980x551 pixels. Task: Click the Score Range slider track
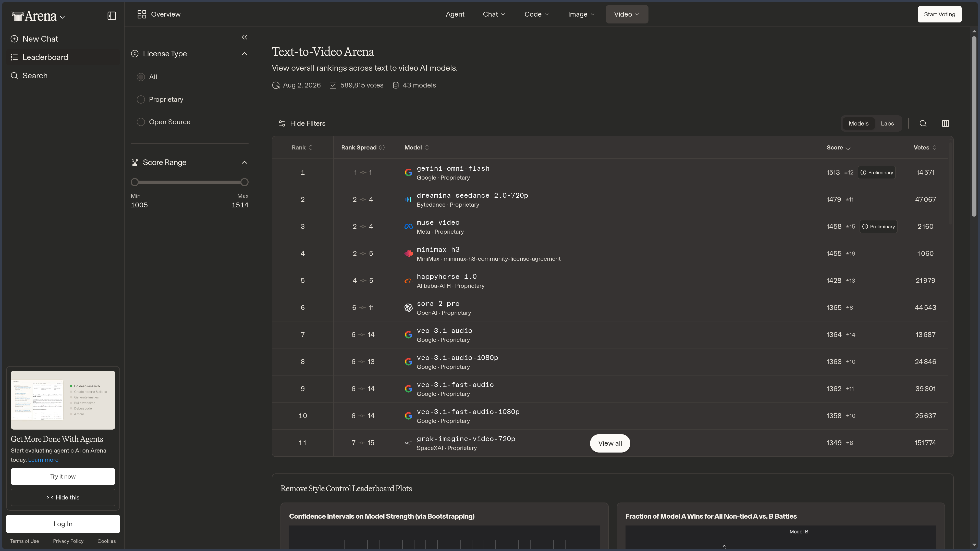[x=189, y=182]
